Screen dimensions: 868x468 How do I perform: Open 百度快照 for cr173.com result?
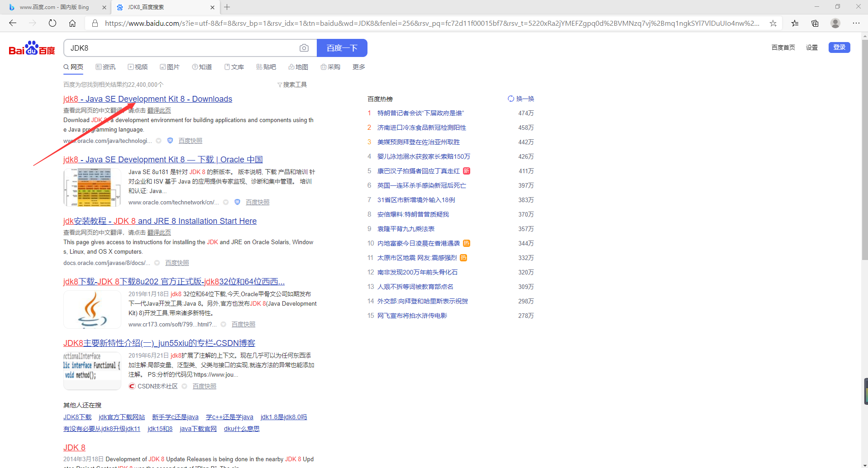(243, 324)
